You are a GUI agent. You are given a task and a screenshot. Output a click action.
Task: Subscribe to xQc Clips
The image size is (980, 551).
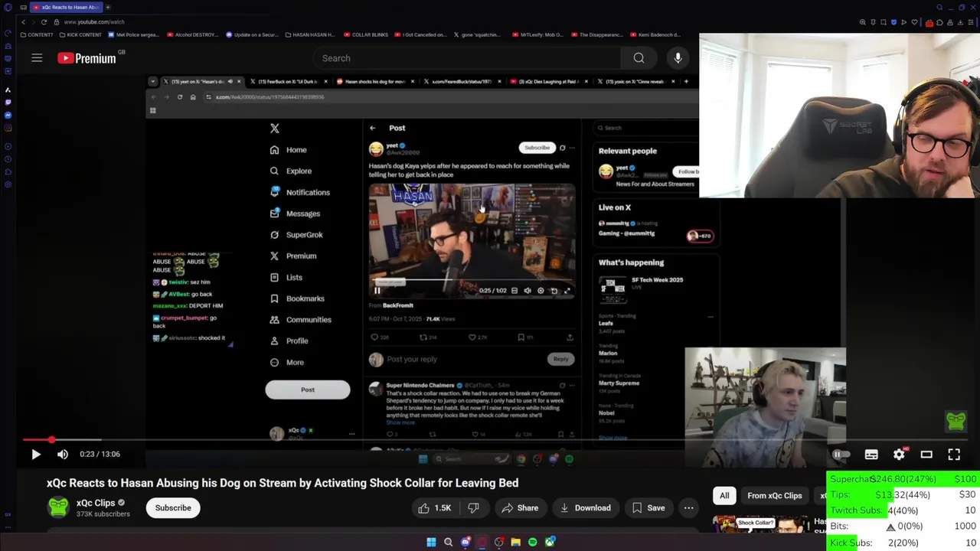(x=173, y=507)
